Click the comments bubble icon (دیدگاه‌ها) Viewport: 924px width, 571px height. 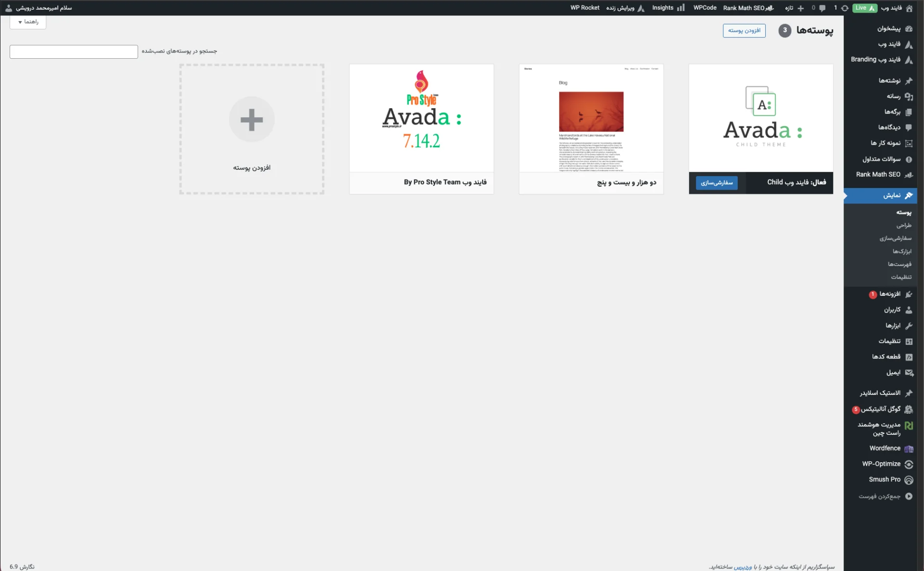pyautogui.click(x=909, y=127)
